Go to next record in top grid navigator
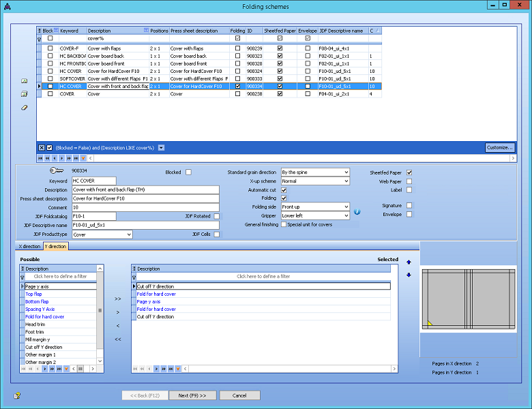532x409 pixels. pyautogui.click(x=62, y=158)
